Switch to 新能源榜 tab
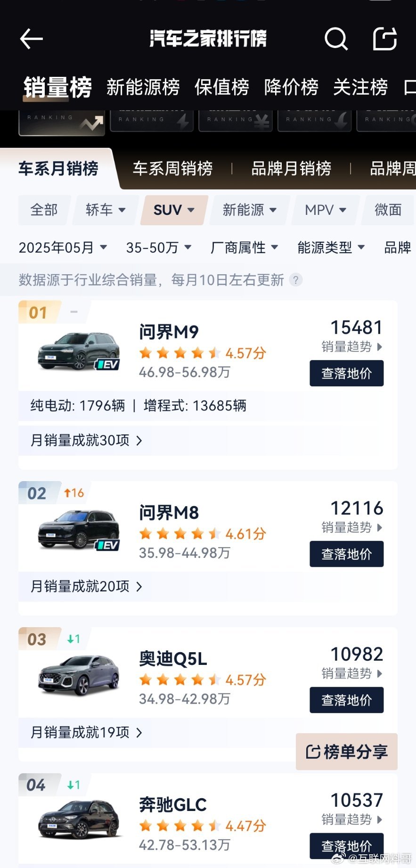The image size is (416, 868). point(143,87)
